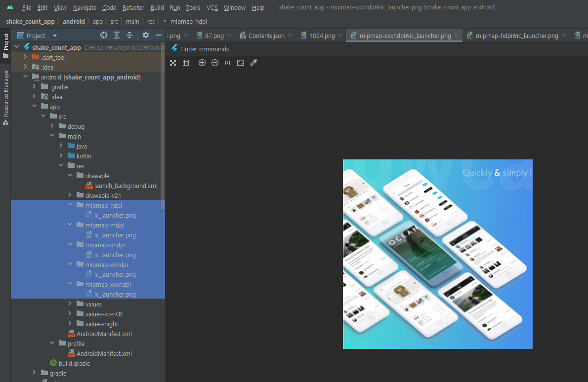The image size is (588, 382).
Task: Open the Navigate menu
Action: coord(85,7)
